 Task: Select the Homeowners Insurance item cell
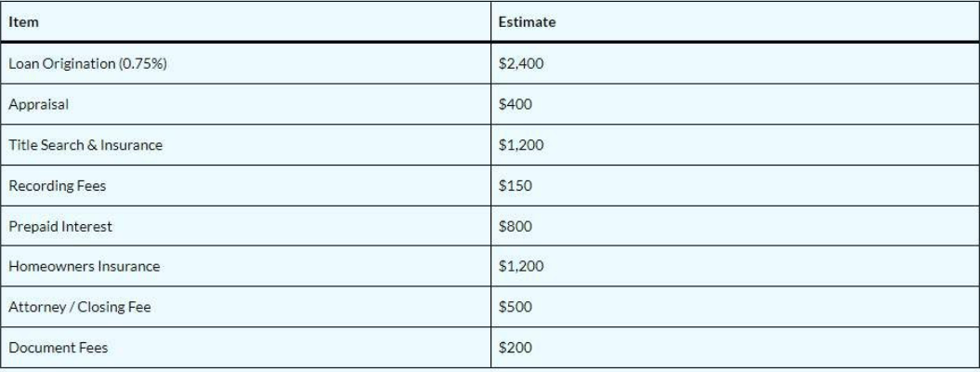(84, 266)
